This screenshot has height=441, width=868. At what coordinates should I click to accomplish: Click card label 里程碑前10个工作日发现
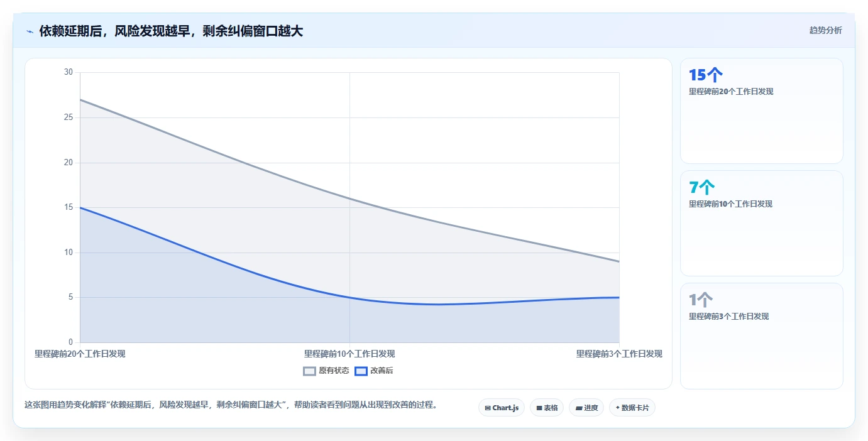pyautogui.click(x=731, y=204)
